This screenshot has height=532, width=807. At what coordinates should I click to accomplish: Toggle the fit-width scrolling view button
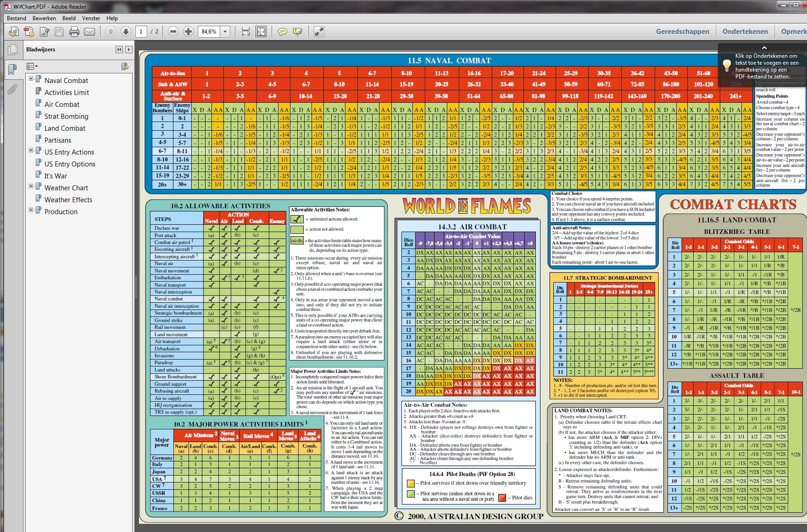pos(246,32)
